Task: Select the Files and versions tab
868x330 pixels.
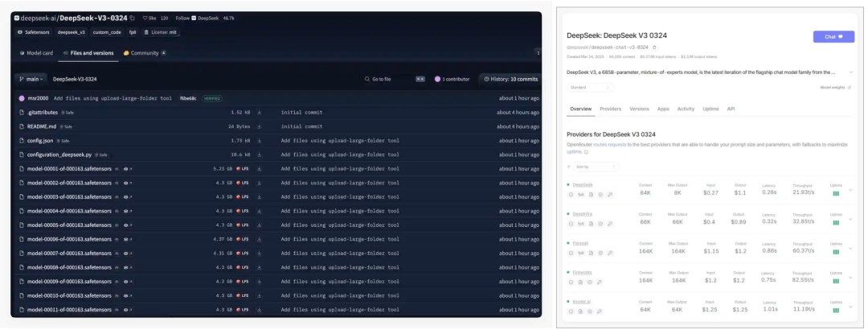Action: pos(88,53)
